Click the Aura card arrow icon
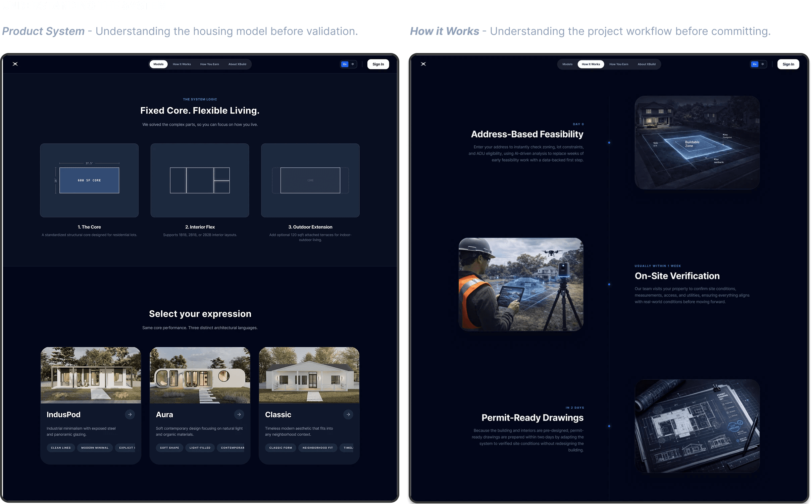The image size is (812, 504). point(239,414)
